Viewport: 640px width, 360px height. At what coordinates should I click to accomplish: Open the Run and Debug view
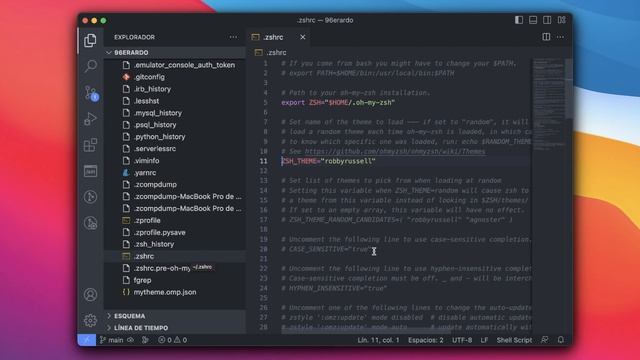tap(90, 119)
